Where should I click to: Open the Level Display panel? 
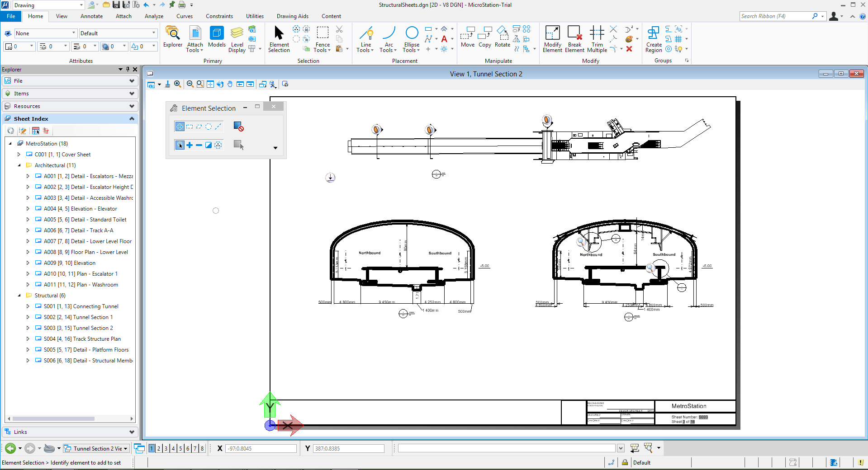point(237,39)
